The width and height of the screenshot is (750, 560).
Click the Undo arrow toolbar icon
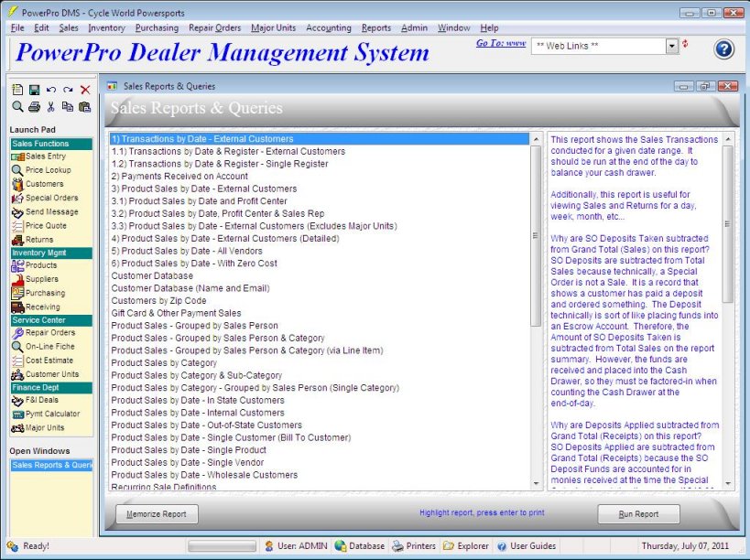(51, 90)
